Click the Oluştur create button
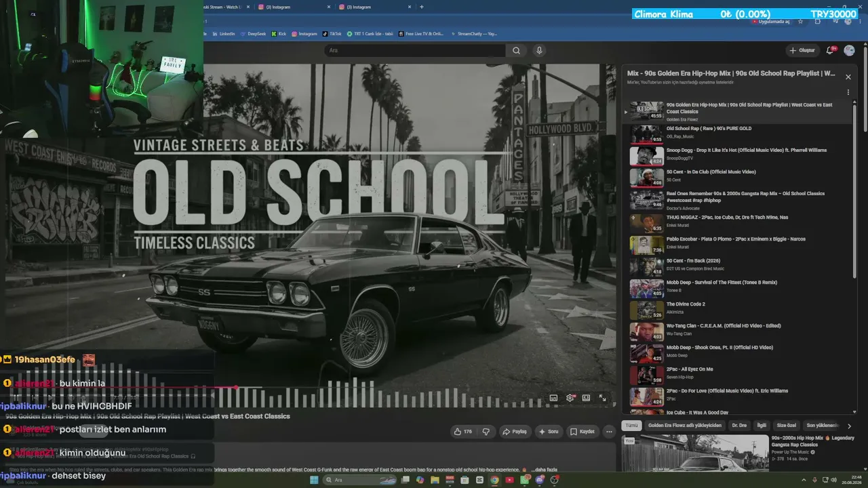868x488 pixels. click(x=802, y=50)
